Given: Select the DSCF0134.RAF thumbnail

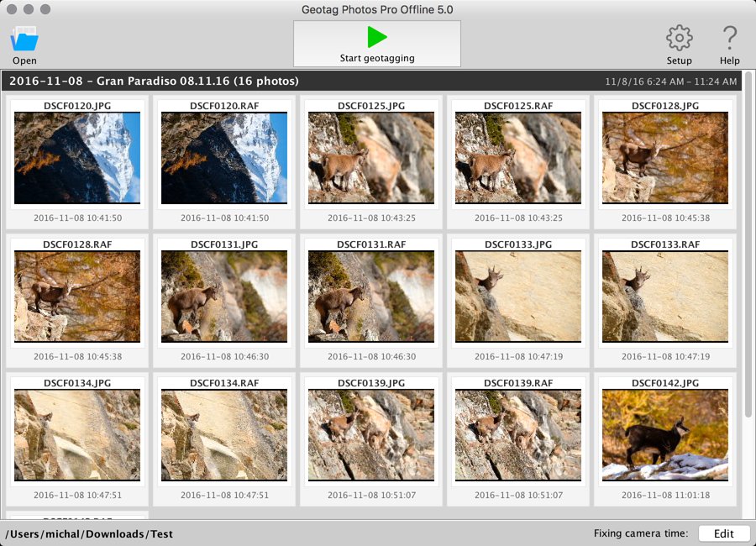Looking at the screenshot, I should [224, 434].
